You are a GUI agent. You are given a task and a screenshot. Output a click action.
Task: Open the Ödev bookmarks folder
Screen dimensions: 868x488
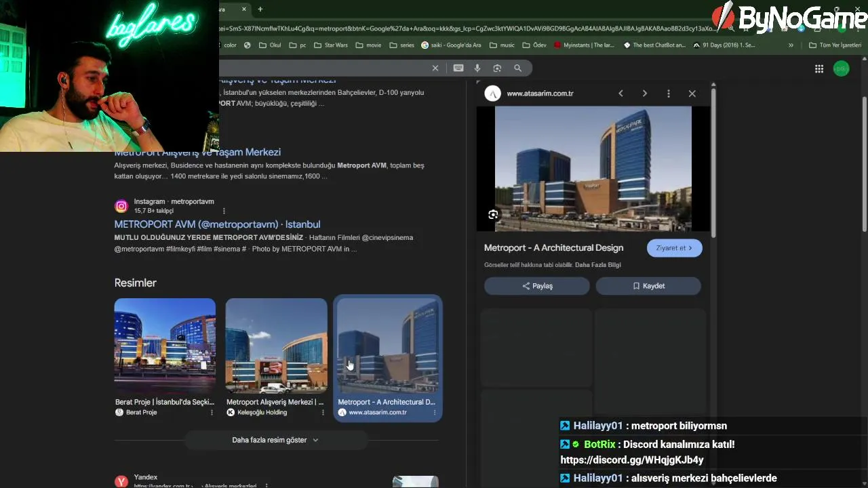pos(534,45)
